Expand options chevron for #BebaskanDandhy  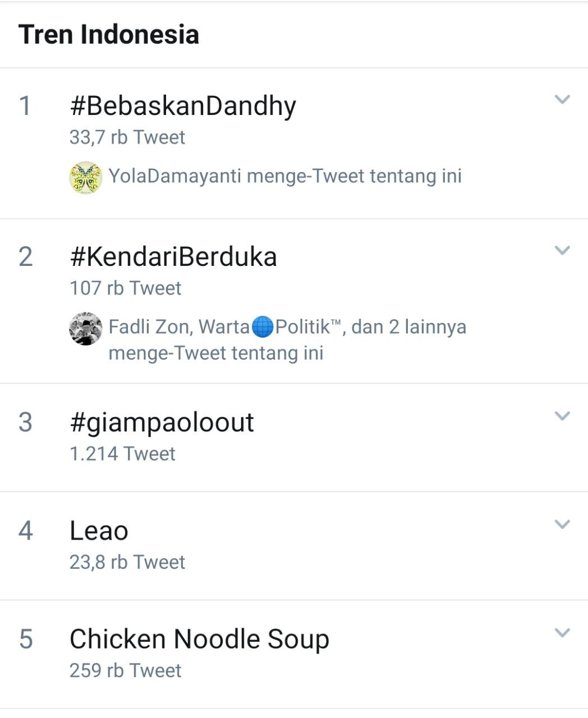click(562, 100)
